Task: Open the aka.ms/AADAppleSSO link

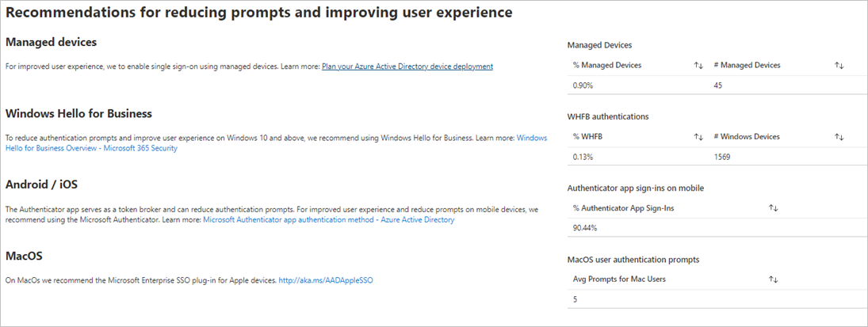Action: click(x=325, y=280)
